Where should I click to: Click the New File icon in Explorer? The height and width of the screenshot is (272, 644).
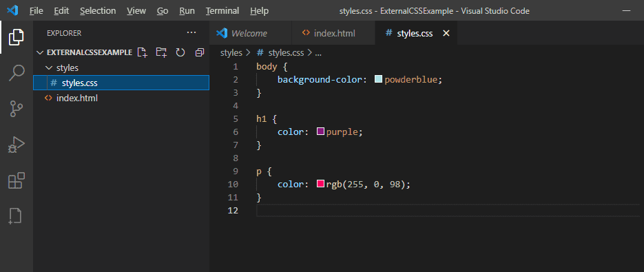(x=142, y=52)
